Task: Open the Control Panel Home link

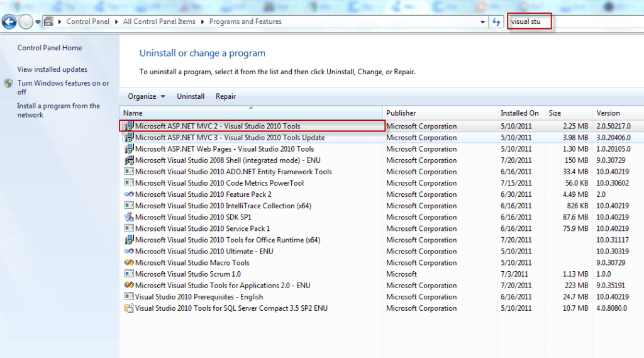Action: pyautogui.click(x=50, y=48)
